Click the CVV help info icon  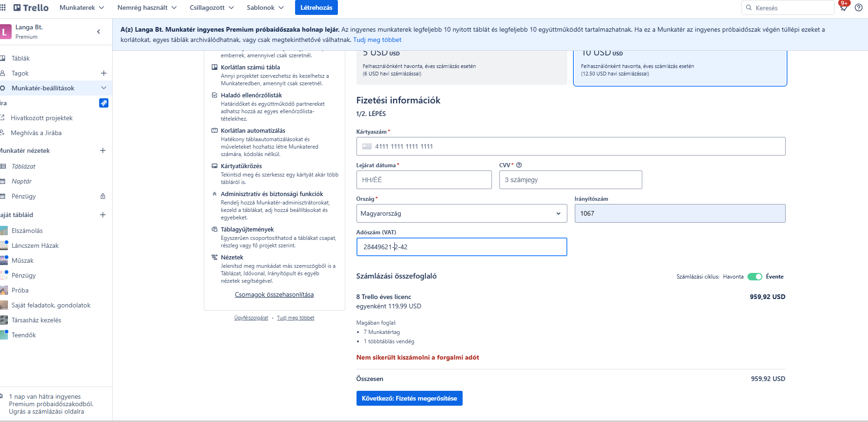pyautogui.click(x=519, y=165)
